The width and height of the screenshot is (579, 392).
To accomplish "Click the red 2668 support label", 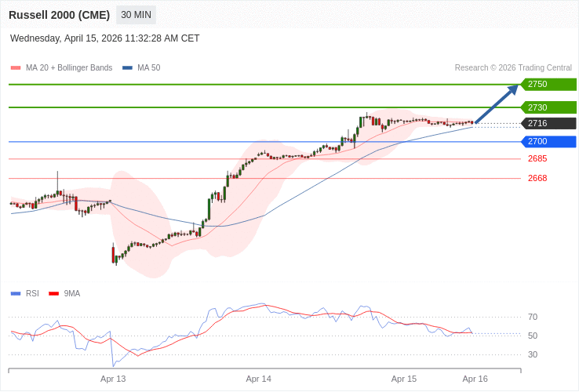I will coord(537,178).
